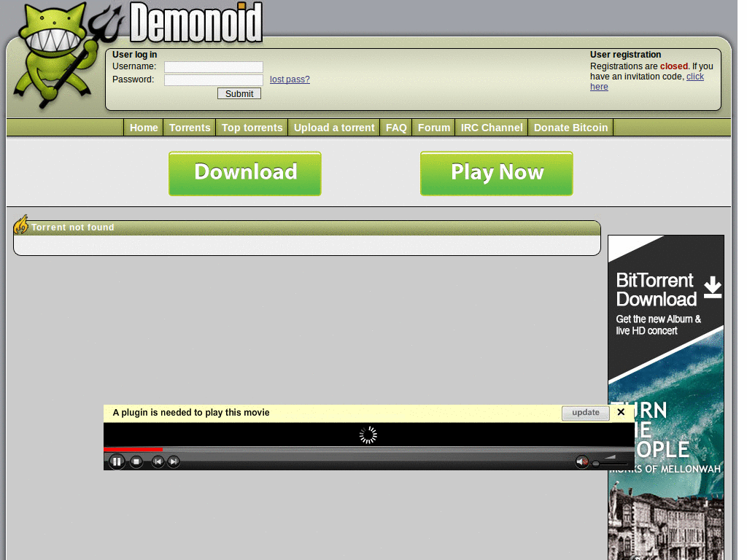The width and height of the screenshot is (747, 560).
Task: Skip to previous track in player
Action: click(x=158, y=462)
